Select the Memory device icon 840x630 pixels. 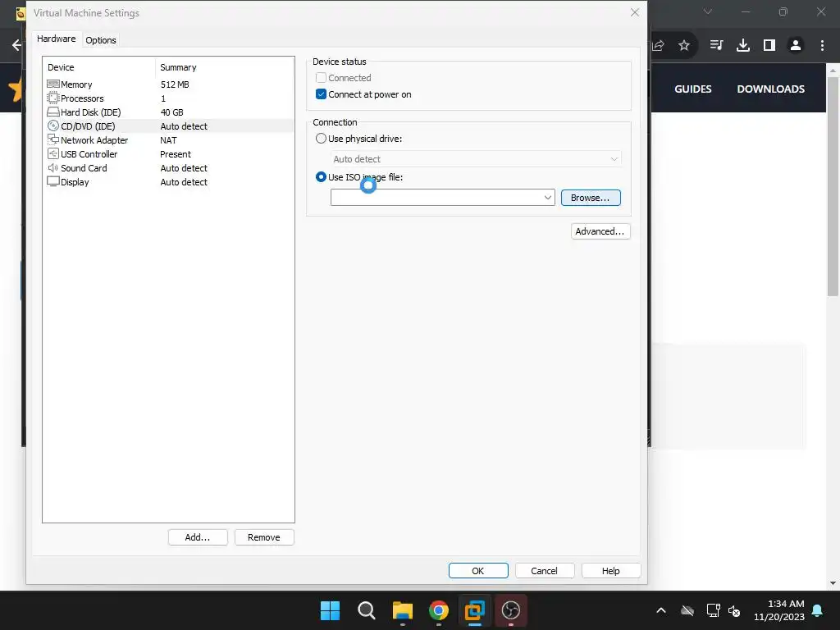[x=53, y=84]
